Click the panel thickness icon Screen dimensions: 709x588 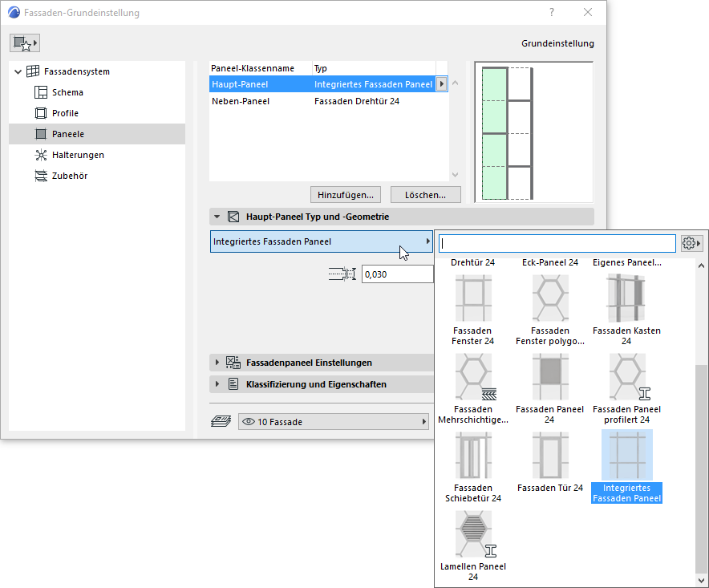pos(342,274)
